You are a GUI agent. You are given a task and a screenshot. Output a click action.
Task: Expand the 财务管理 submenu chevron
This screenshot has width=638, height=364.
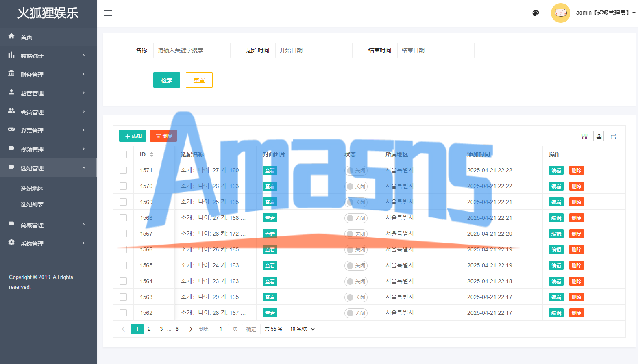tap(84, 74)
